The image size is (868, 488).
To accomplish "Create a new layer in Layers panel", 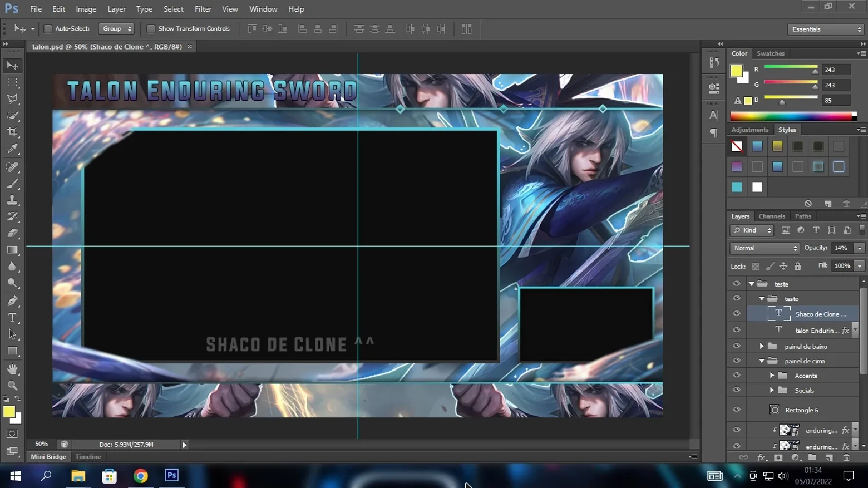I will pyautogui.click(x=829, y=457).
